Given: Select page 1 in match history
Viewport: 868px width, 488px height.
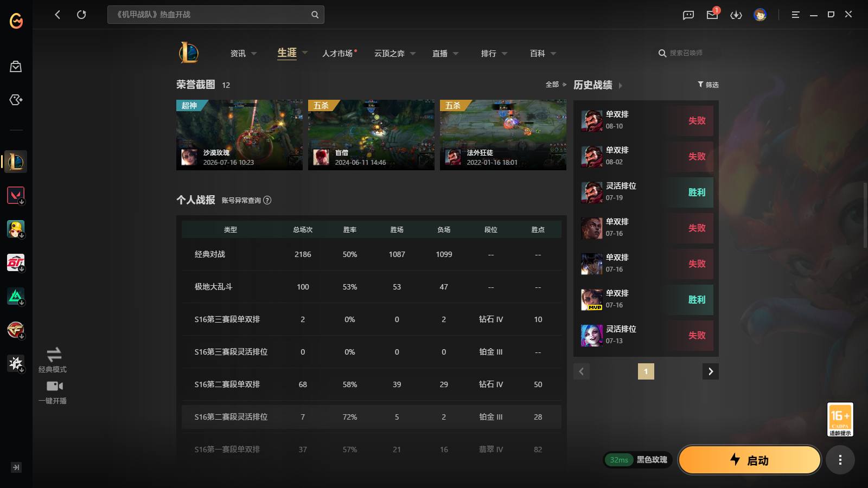Looking at the screenshot, I should 646,371.
